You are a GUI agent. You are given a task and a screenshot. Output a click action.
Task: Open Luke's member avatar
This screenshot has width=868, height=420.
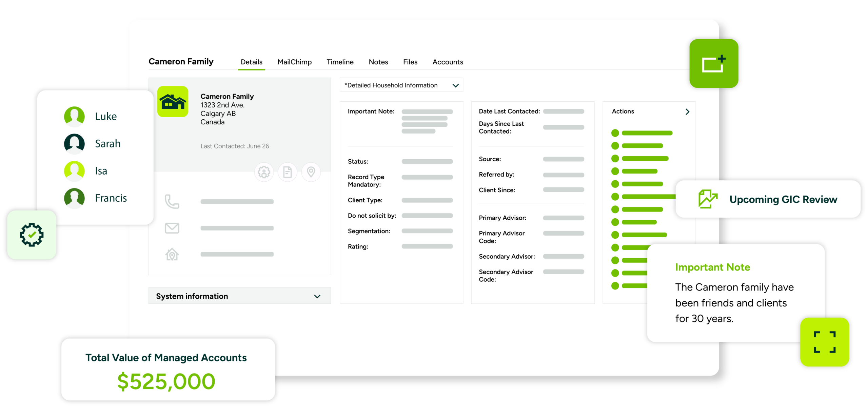point(74,116)
